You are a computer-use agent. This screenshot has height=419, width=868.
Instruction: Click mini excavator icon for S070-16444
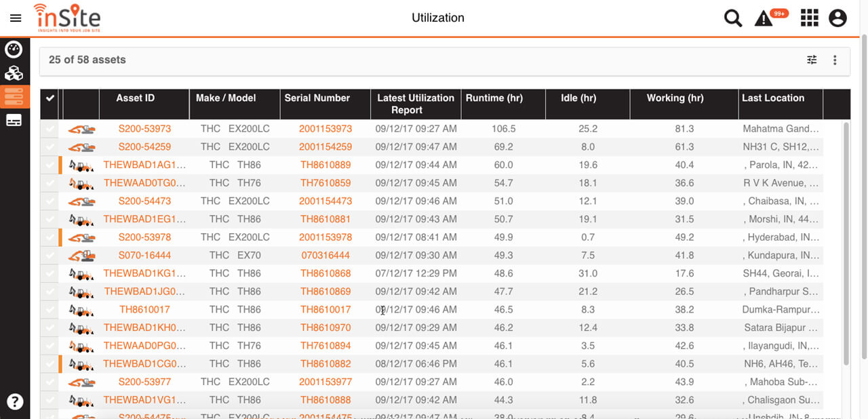tap(81, 256)
